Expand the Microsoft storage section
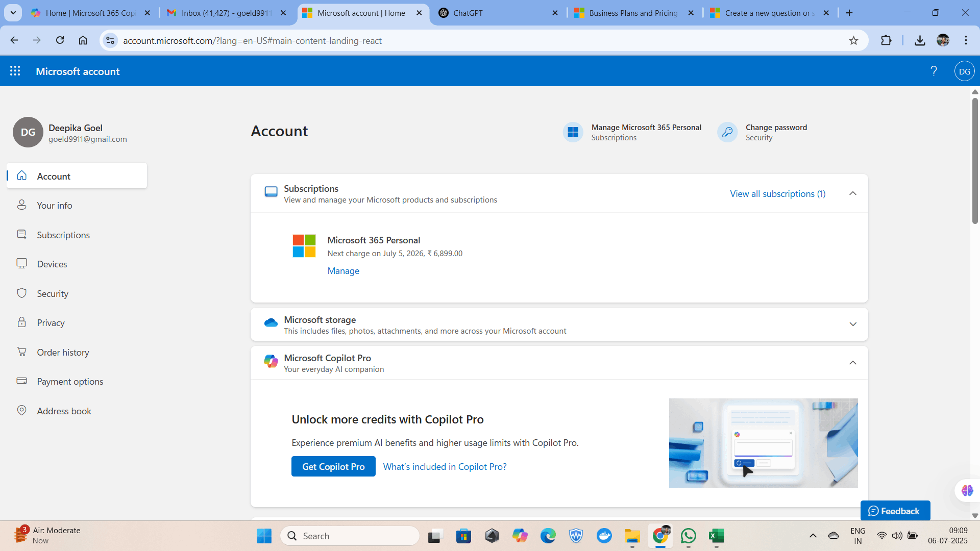 [x=852, y=324]
